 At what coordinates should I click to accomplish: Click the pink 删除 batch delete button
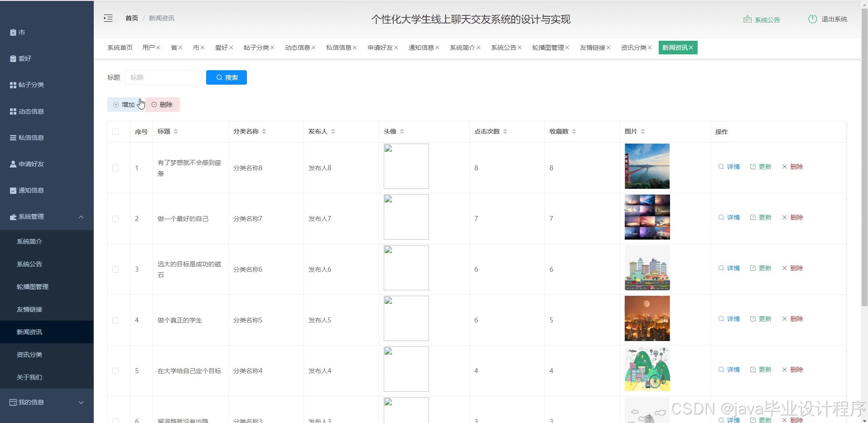[163, 105]
